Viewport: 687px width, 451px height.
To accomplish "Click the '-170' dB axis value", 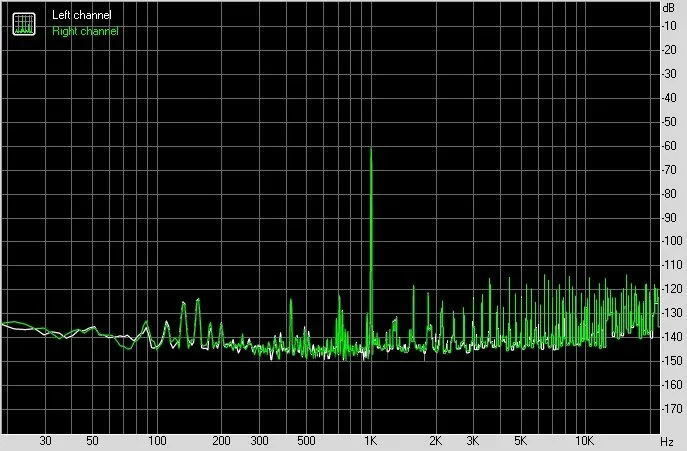I will tap(672, 408).
